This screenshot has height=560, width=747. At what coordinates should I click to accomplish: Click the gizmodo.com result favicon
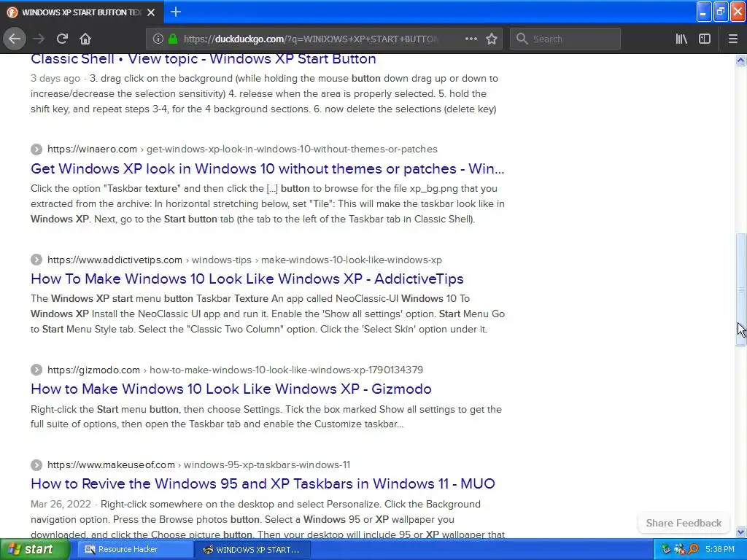(36, 370)
